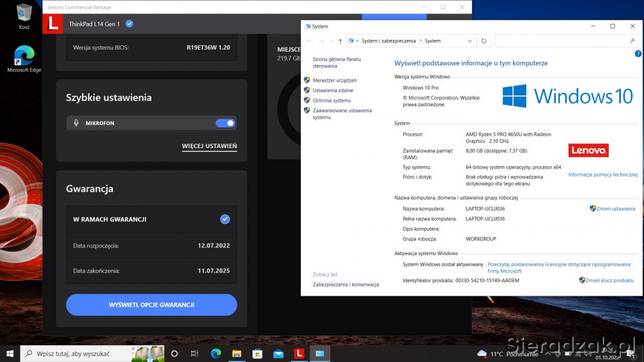Click the blue help question mark icon
Viewport: 644px width, 362px height.
[x=638, y=53]
